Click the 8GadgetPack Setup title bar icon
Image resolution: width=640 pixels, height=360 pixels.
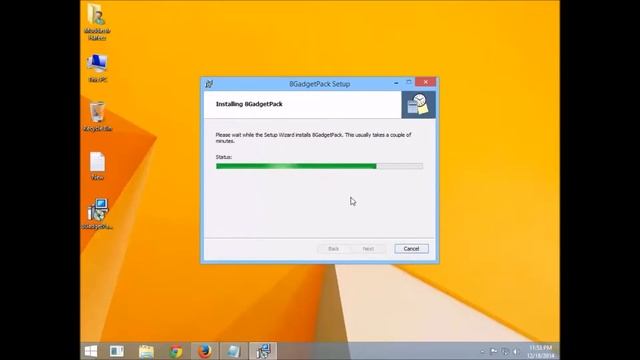point(209,84)
